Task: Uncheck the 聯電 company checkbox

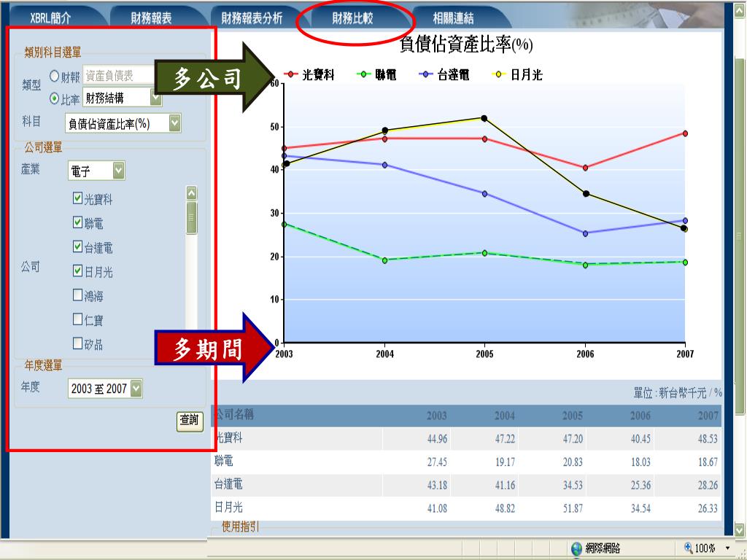Action: (x=77, y=222)
